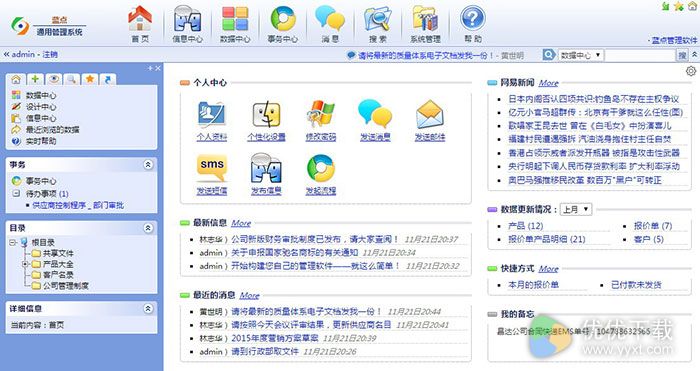The width and height of the screenshot is (700, 371).
Task: Open 实时帮助 in the sidebar menu
Action: tap(41, 141)
